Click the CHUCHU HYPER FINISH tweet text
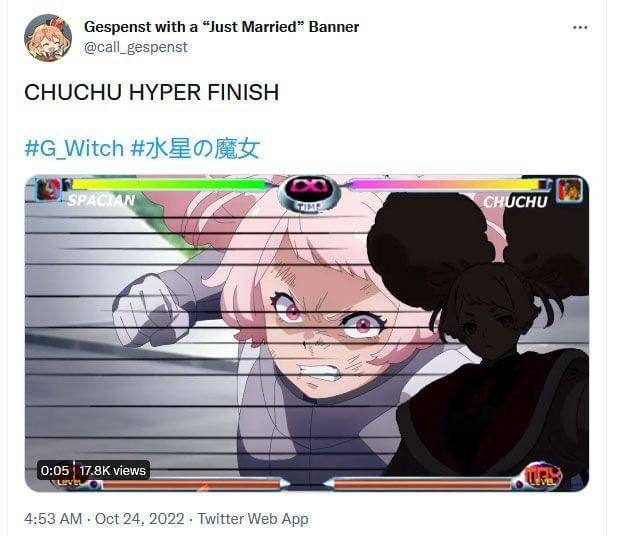Image resolution: width=624 pixels, height=536 pixels. tap(152, 92)
